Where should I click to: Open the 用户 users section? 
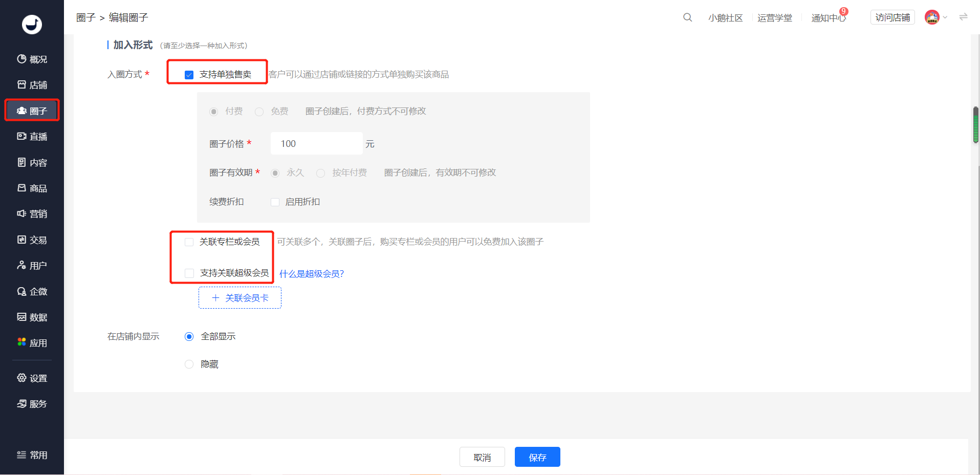(32, 266)
